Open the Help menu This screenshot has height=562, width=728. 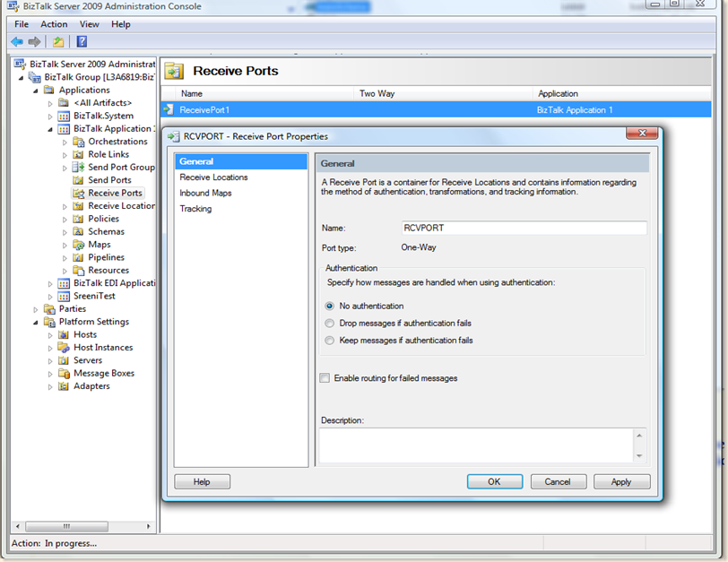[x=121, y=24]
